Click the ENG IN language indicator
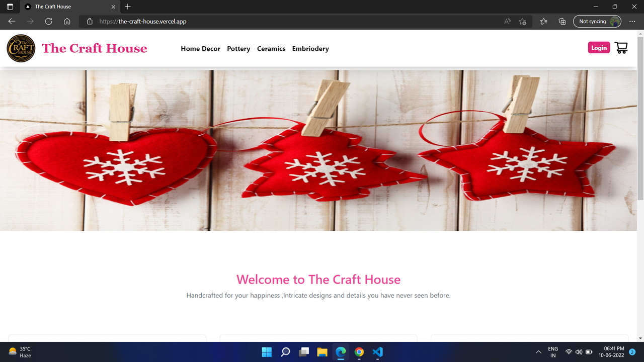 click(x=553, y=352)
